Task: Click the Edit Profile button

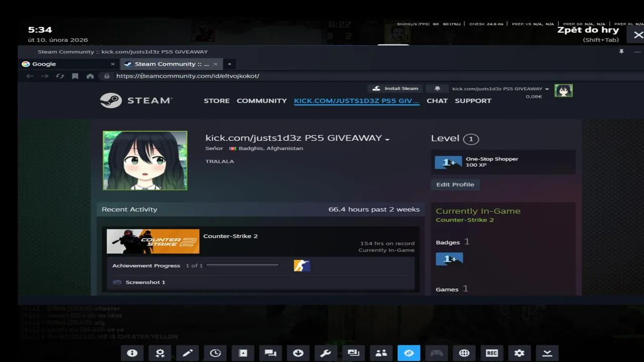Action: click(x=455, y=185)
